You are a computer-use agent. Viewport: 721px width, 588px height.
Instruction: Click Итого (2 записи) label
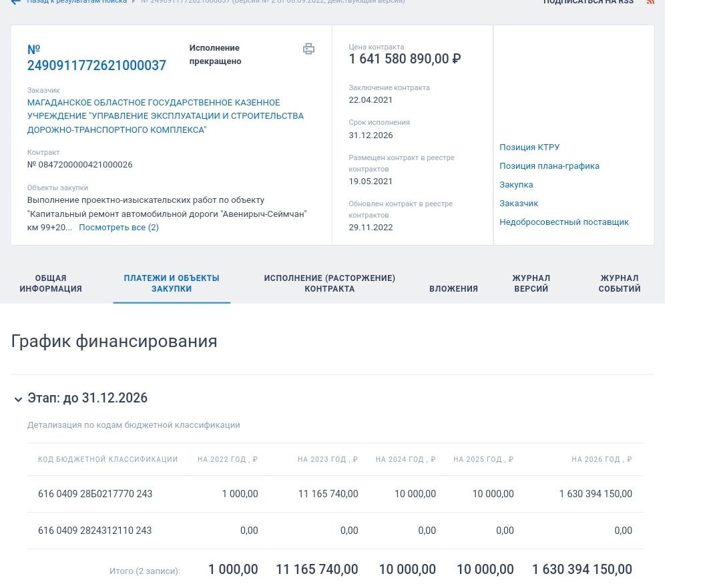144,571
